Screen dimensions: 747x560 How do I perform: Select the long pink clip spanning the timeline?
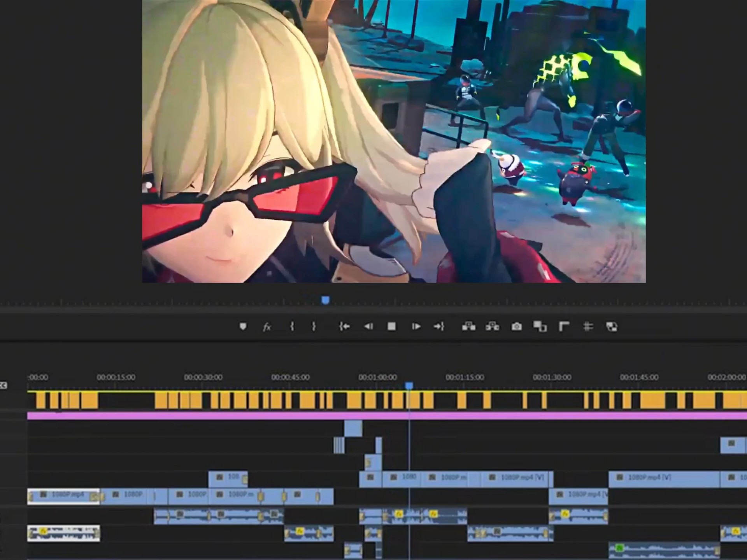(387, 416)
